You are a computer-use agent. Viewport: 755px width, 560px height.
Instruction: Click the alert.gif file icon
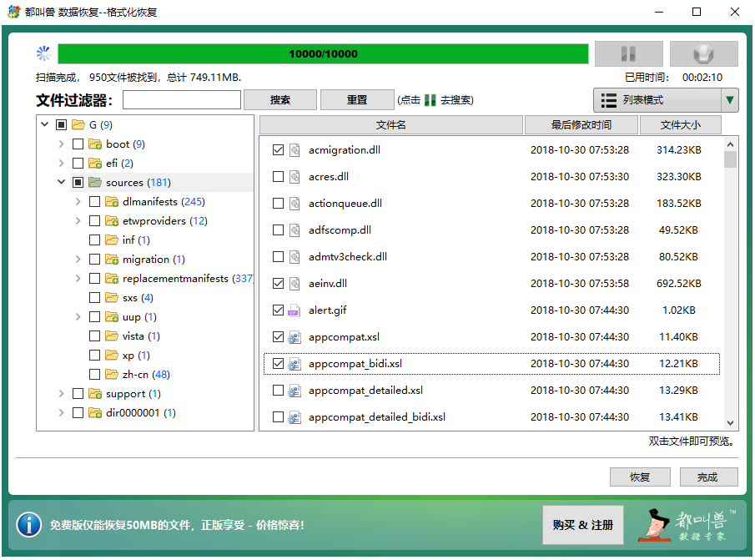(294, 310)
